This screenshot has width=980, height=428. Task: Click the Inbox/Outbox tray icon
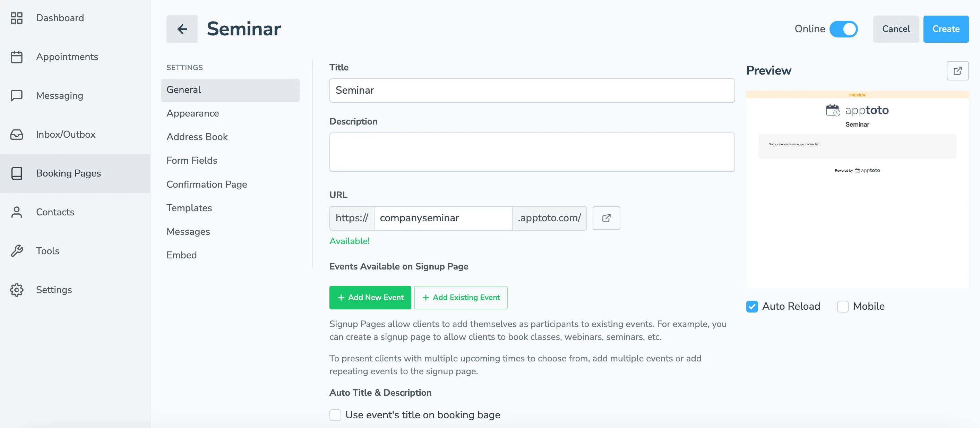pos(17,134)
